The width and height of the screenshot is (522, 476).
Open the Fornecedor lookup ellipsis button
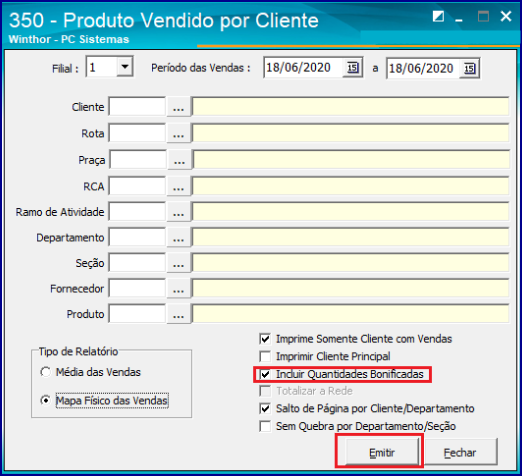[179, 288]
